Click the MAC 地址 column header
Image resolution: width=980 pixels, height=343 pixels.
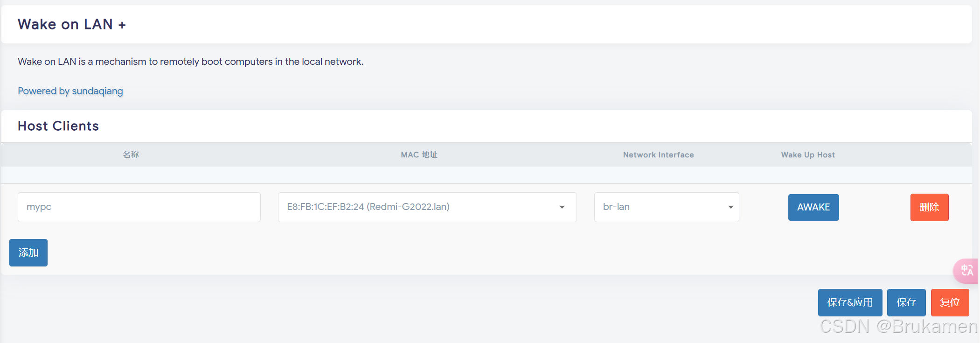[418, 154]
